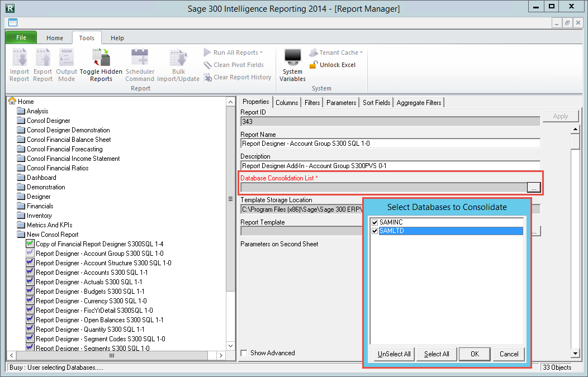
Task: Select the Demonstration folder
Action: [x=41, y=187]
